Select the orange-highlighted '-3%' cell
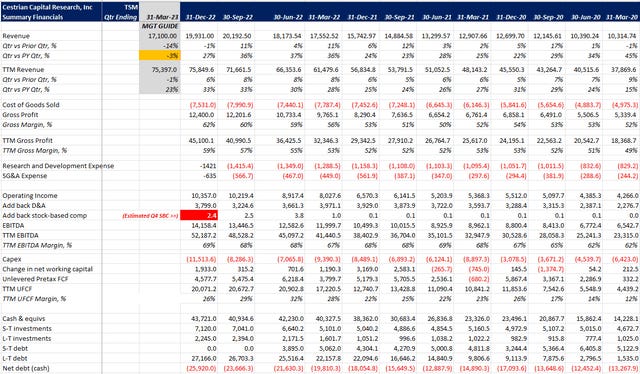The image size is (640, 374). click(160, 56)
